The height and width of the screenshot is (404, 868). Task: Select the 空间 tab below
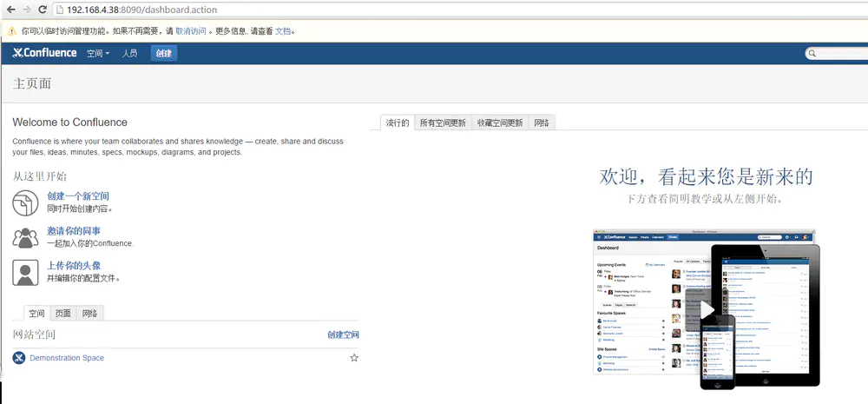(x=36, y=313)
